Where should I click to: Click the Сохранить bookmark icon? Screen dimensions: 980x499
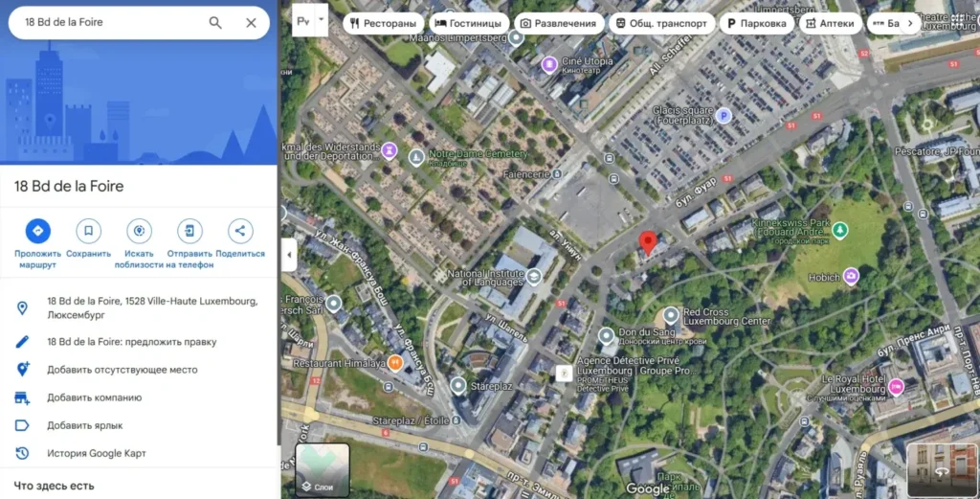point(88,231)
